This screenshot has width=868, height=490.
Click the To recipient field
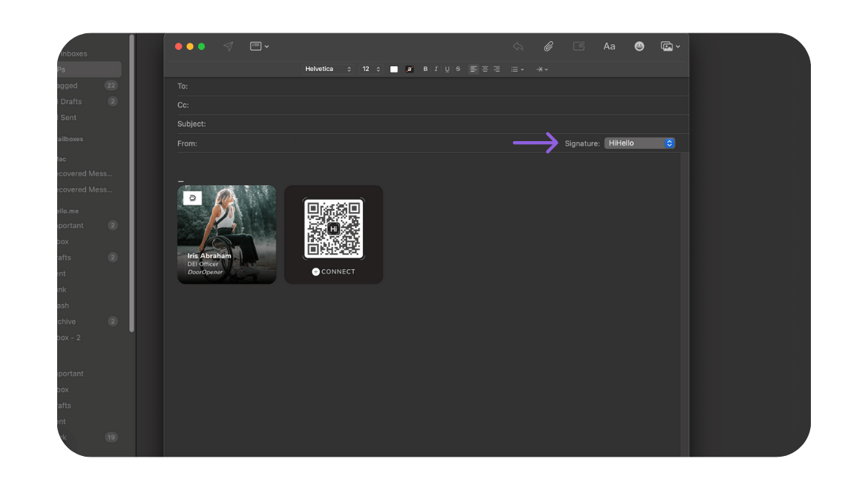[433, 86]
